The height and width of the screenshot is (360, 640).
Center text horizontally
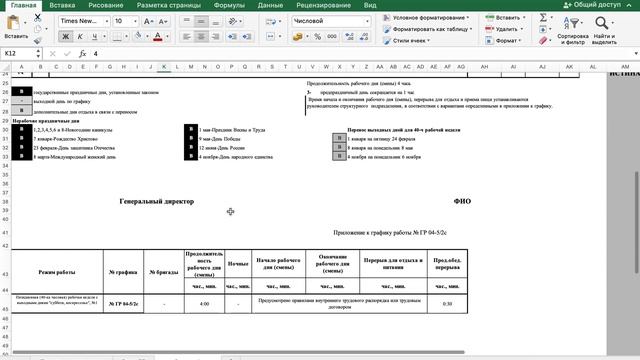tap(201, 37)
